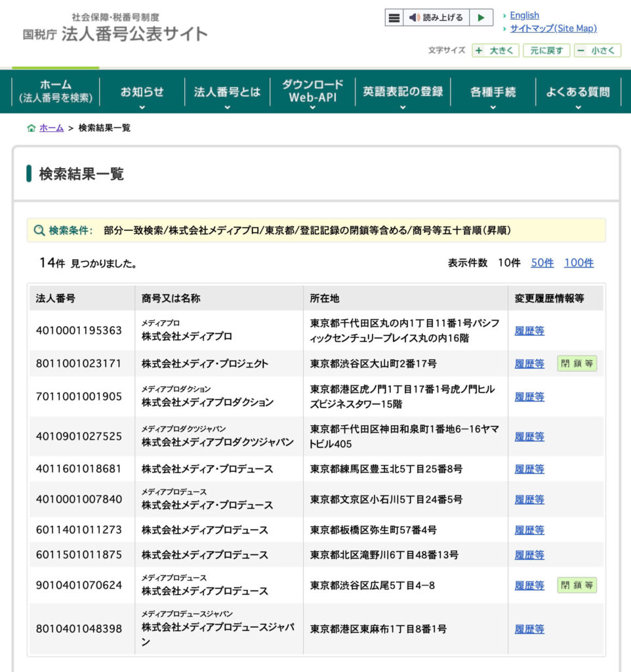Decrease text size with 小さく button
631x672 pixels.
[597, 51]
